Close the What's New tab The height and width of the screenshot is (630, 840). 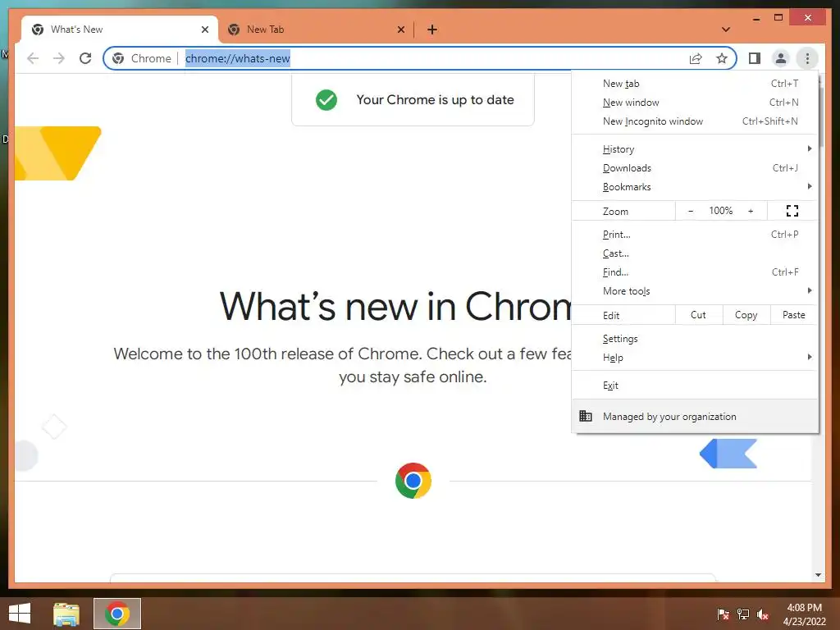[x=204, y=30]
